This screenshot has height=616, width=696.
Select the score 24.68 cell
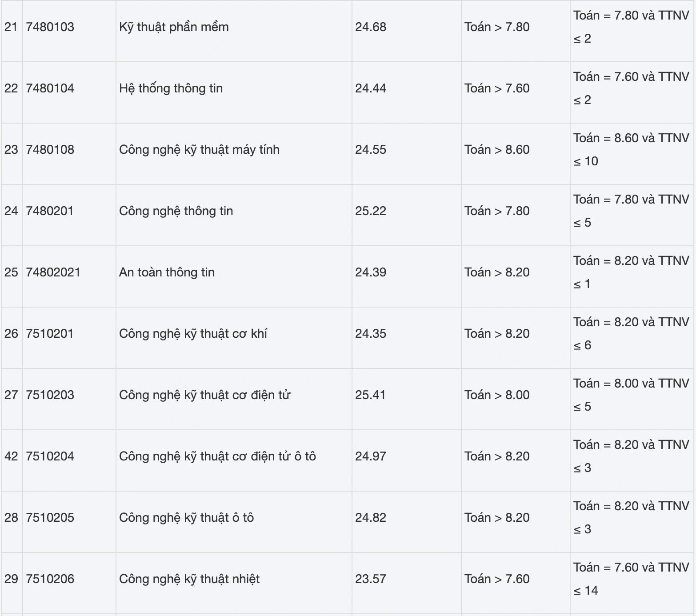coord(371,27)
